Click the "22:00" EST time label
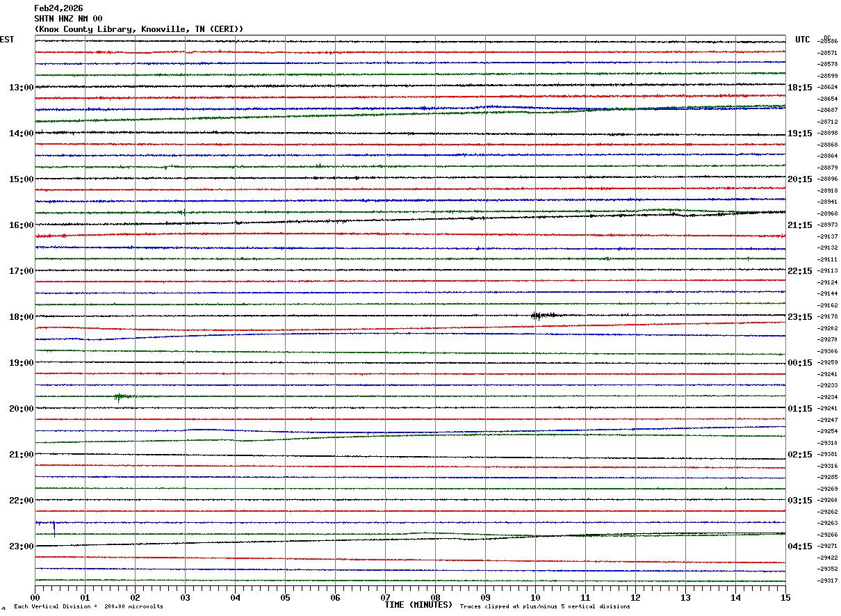This screenshot has width=841, height=616. [x=21, y=501]
